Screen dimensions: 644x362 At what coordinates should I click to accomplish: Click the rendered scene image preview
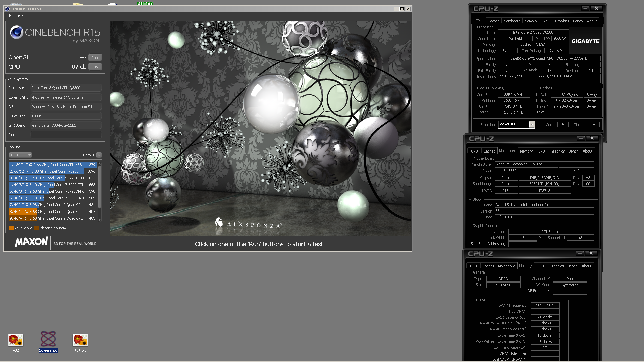(260, 129)
